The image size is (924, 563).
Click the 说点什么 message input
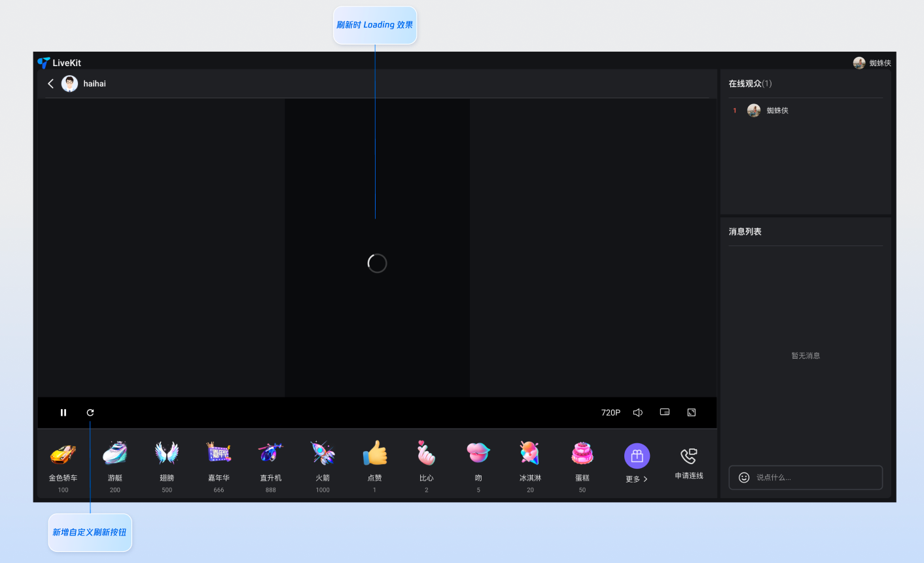click(x=815, y=478)
